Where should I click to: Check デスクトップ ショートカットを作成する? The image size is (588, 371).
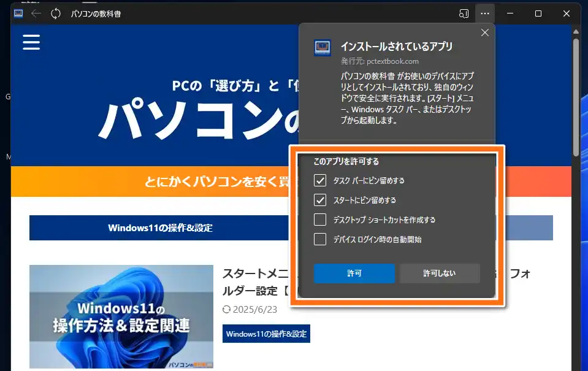[x=320, y=220]
